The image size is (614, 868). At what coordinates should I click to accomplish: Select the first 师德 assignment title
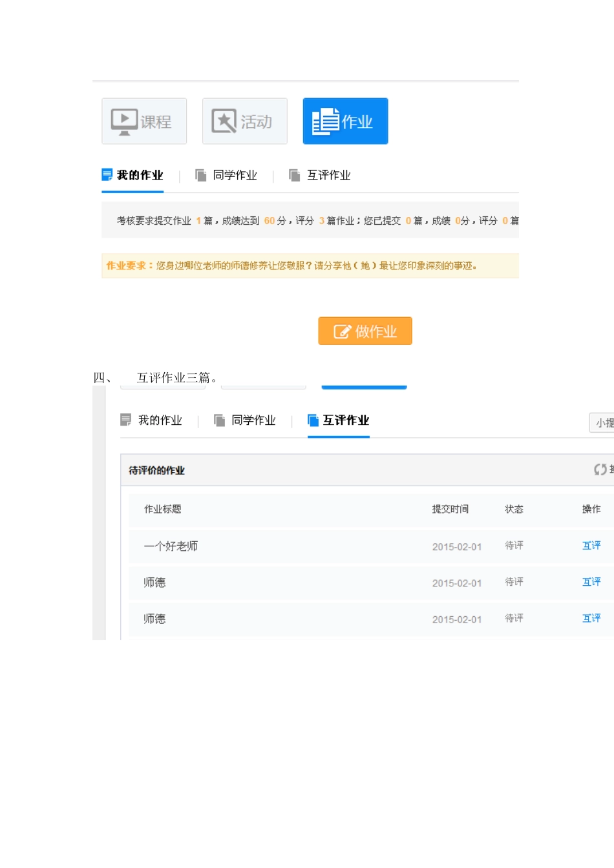tap(154, 583)
